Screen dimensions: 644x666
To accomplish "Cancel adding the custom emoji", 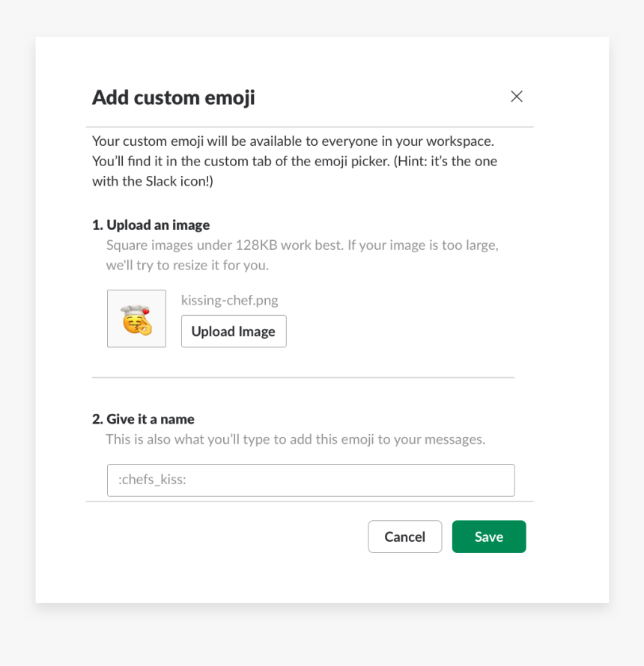I will click(x=404, y=537).
